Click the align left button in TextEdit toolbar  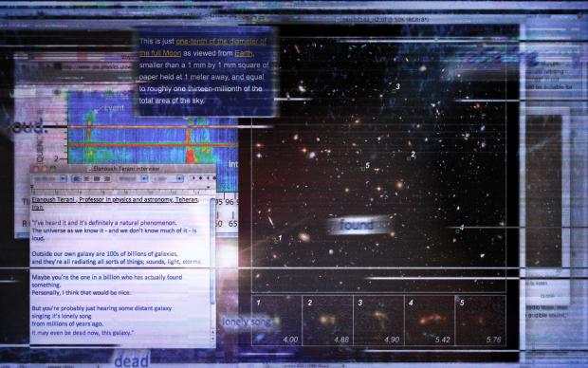click(x=76, y=179)
